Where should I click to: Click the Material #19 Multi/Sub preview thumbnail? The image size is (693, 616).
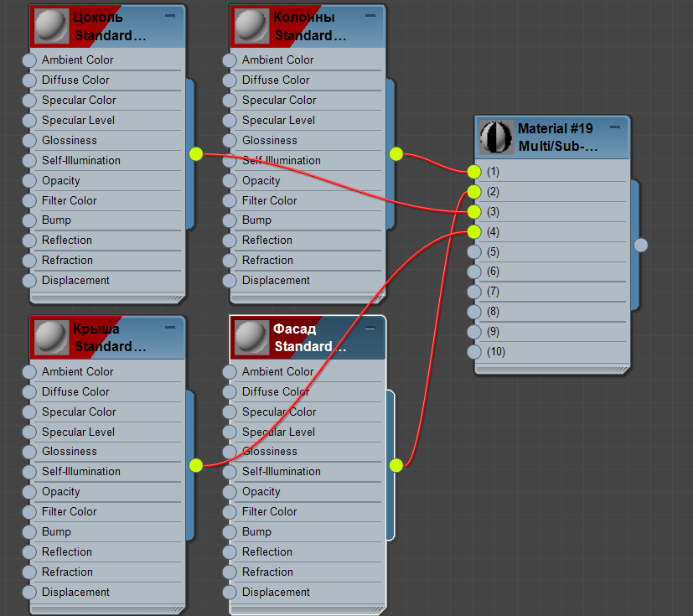(496, 137)
